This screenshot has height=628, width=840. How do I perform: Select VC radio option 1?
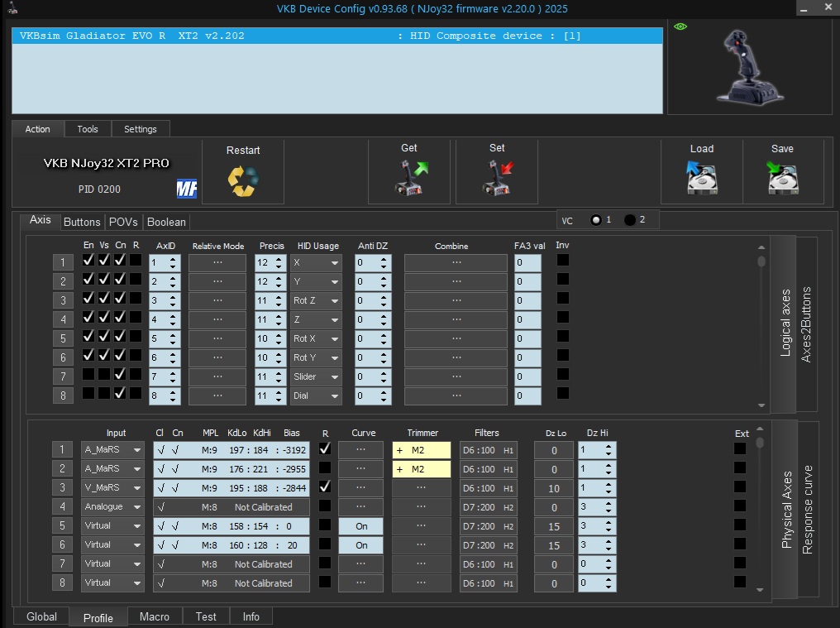(x=596, y=220)
